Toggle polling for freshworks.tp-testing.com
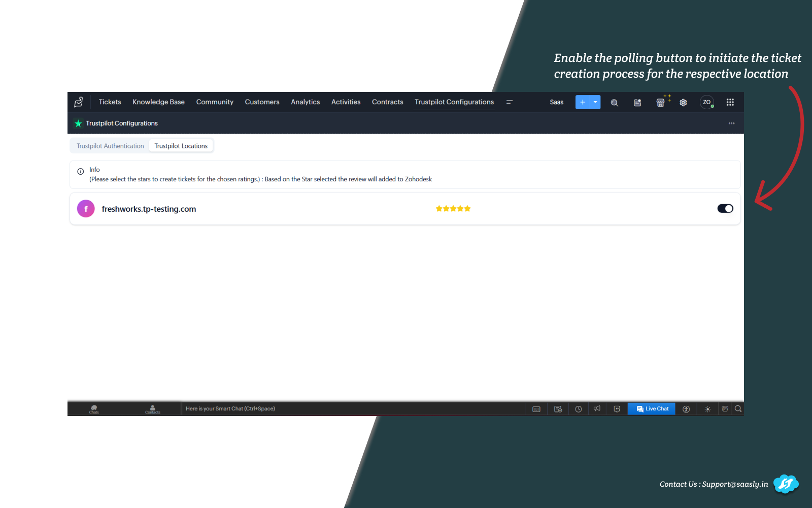Screen dimensions: 812x508 (x=725, y=208)
